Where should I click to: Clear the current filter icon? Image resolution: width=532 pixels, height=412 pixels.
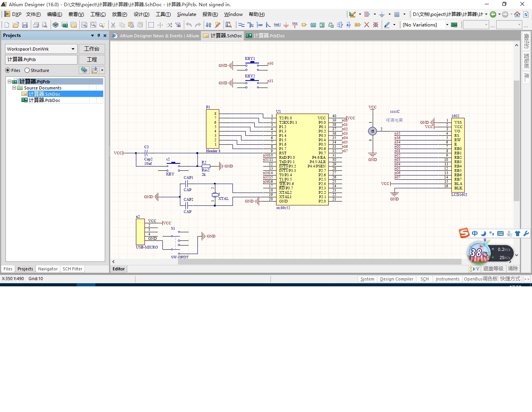click(178, 25)
